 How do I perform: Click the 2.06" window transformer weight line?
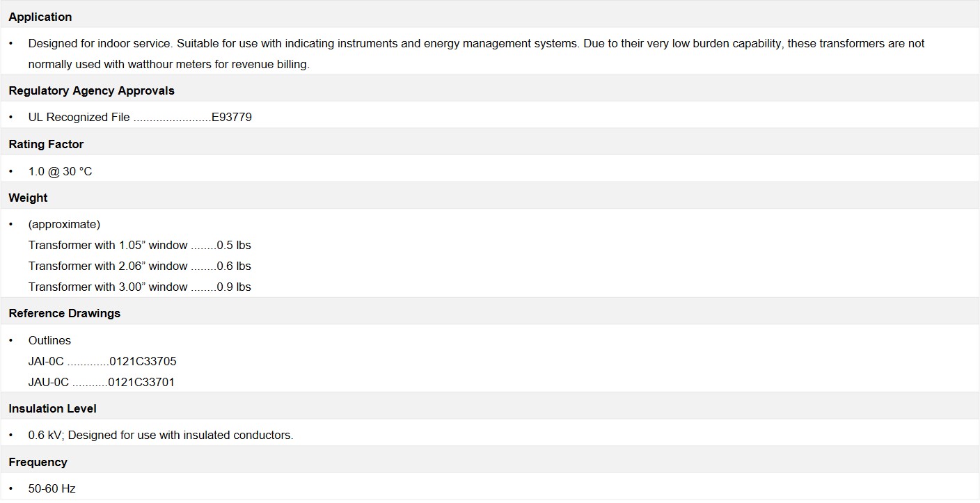tap(139, 266)
